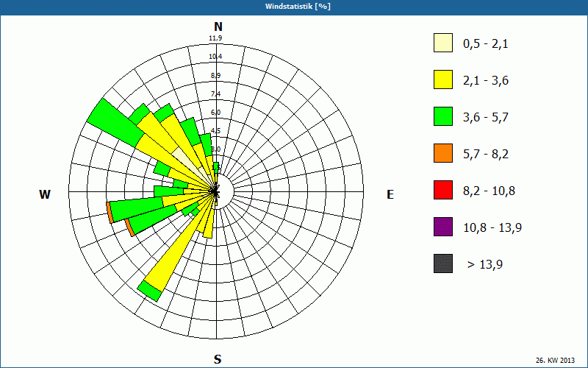Click the purple 10,8 - 13,9 legend swatch
Image resolution: width=588 pixels, height=368 pixels.
[443, 227]
